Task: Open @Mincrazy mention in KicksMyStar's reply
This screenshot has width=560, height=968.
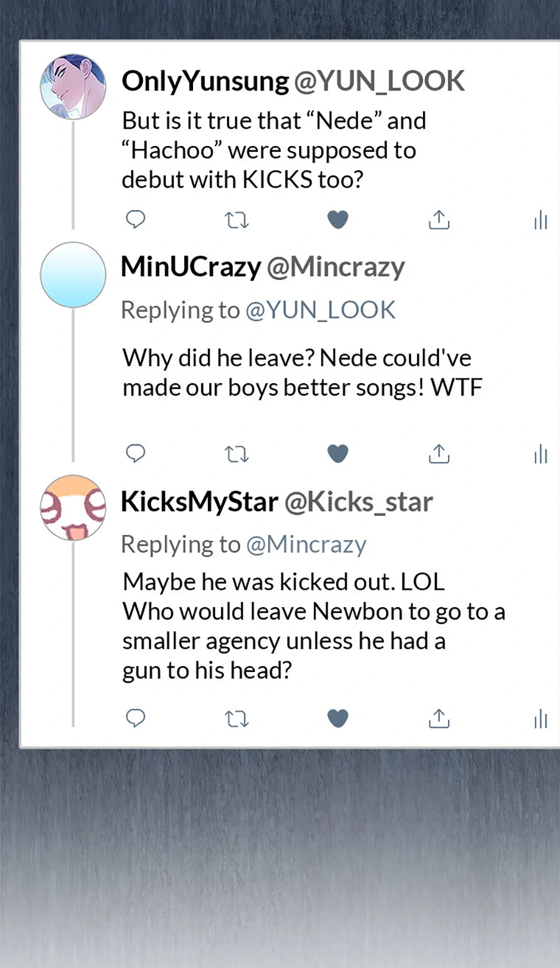Action: tap(306, 544)
